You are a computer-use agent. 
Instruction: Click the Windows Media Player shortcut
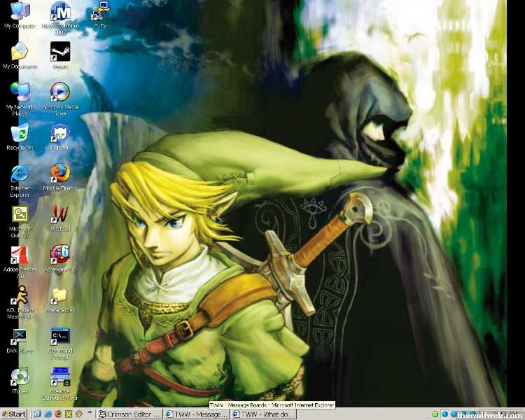tap(60, 92)
